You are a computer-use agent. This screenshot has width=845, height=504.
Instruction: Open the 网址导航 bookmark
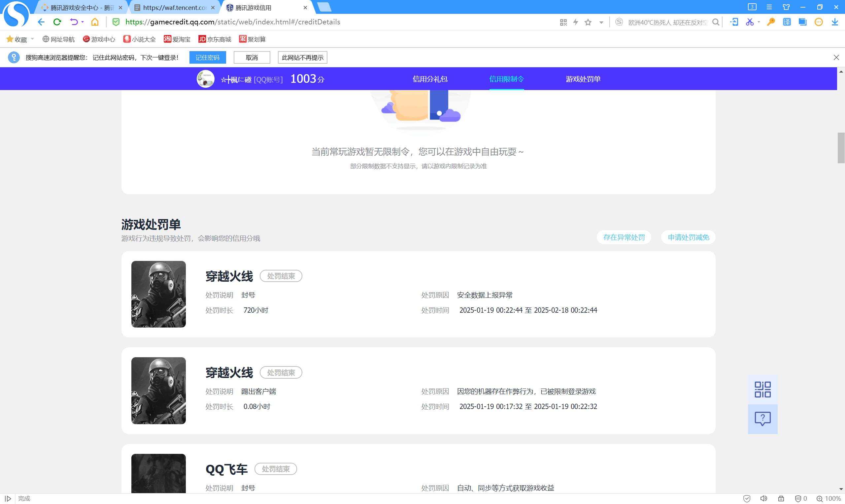point(58,39)
